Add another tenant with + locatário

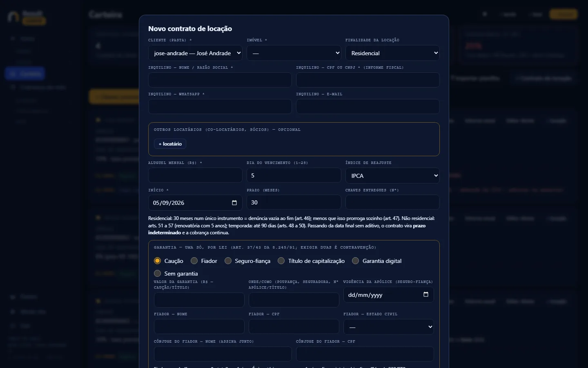tap(170, 144)
